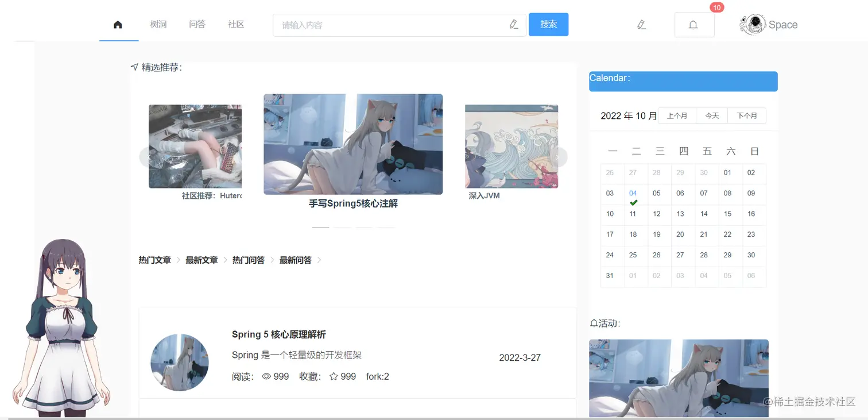Open the Spring 5 核心原理解析 article link

click(x=278, y=334)
